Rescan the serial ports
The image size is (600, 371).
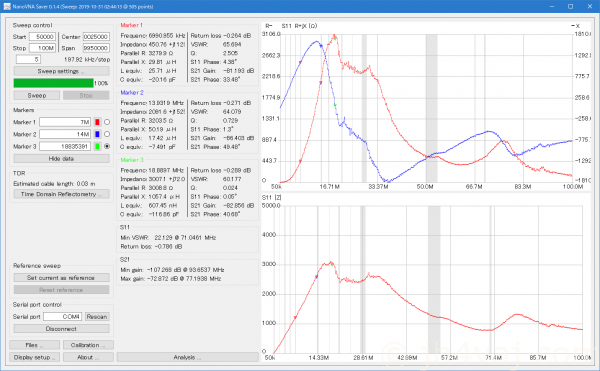click(x=97, y=317)
